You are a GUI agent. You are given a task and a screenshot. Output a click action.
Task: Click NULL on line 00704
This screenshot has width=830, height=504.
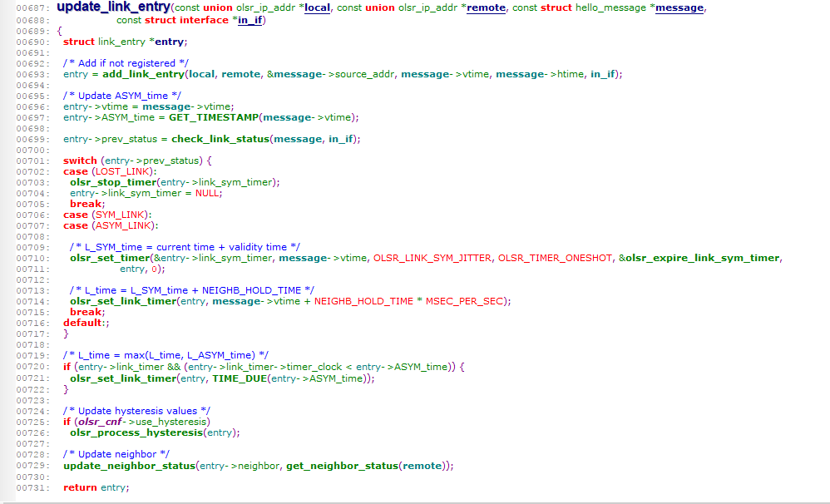click(x=207, y=193)
